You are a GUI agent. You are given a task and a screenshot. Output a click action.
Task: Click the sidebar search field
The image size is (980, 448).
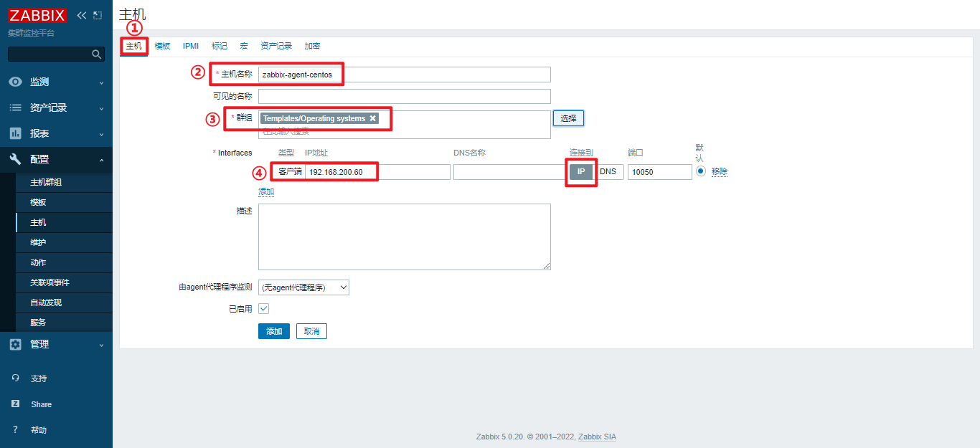(56, 54)
